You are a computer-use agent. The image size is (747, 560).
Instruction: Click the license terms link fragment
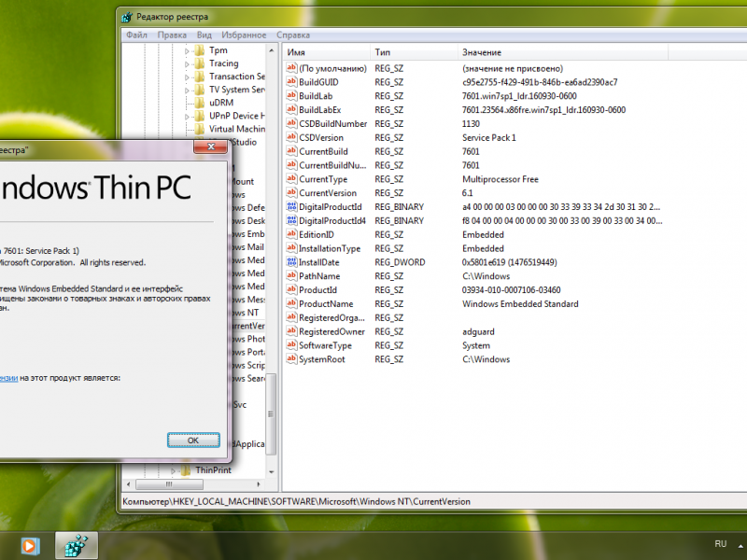click(8, 378)
